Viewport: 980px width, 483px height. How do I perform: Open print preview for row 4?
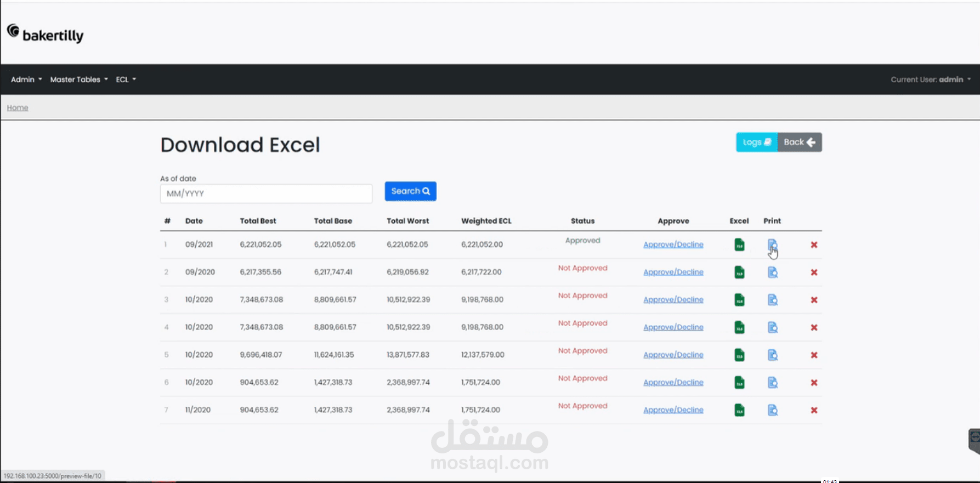(773, 327)
